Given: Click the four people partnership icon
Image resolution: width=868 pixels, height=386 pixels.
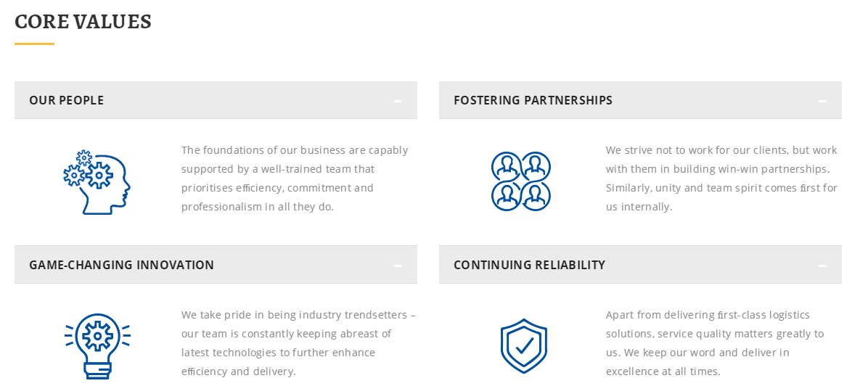Looking at the screenshot, I should (521, 181).
